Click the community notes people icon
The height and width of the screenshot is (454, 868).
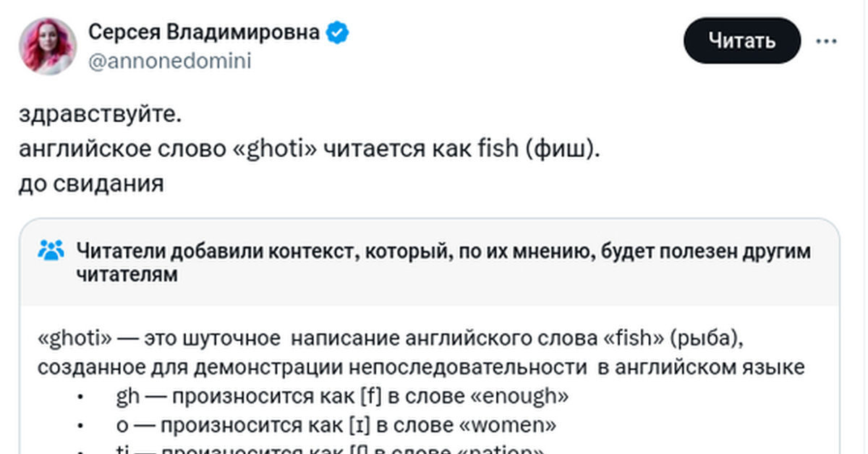51,251
